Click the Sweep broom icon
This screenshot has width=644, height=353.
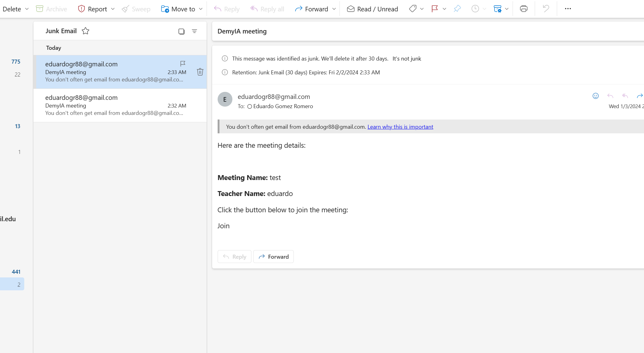point(125,9)
